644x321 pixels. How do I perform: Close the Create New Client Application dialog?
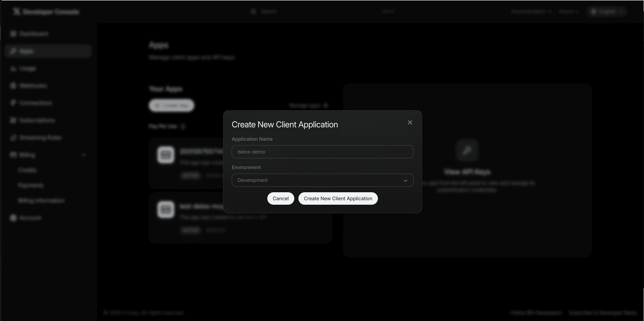[410, 123]
